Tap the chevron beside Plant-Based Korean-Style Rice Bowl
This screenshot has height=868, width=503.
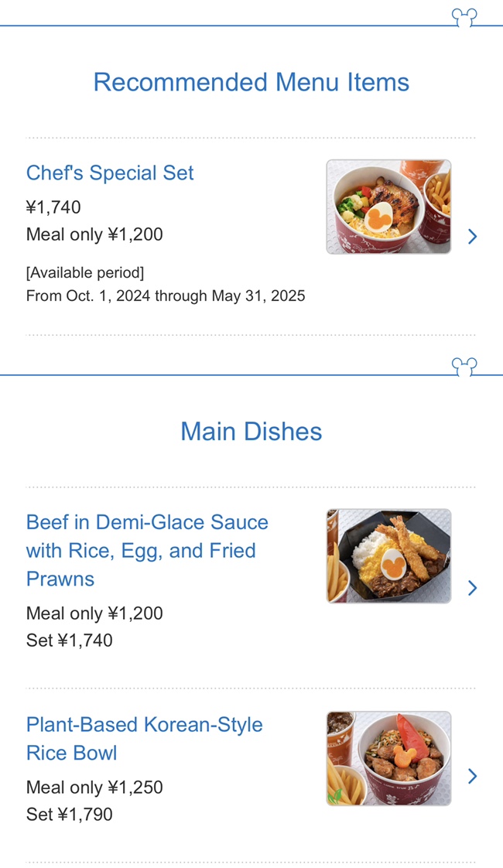pyautogui.click(x=472, y=776)
